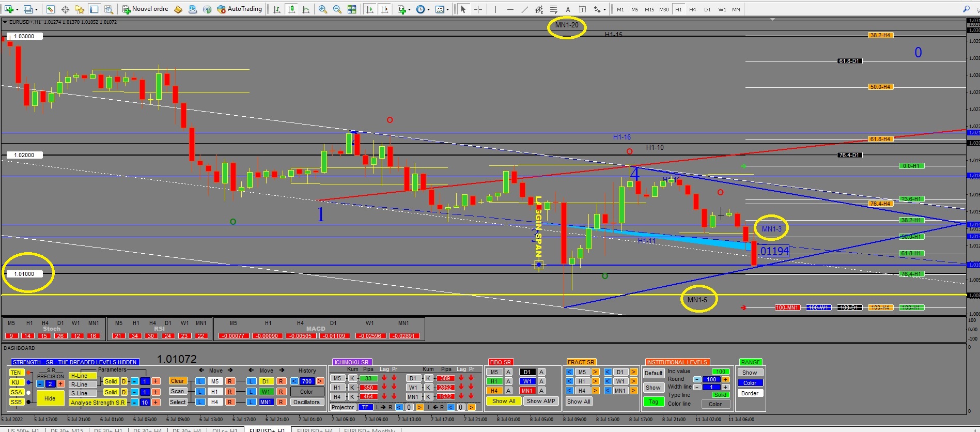Image resolution: width=980 pixels, height=432 pixels.
Task: Open Market Watch panel icon
Action: click(51, 9)
